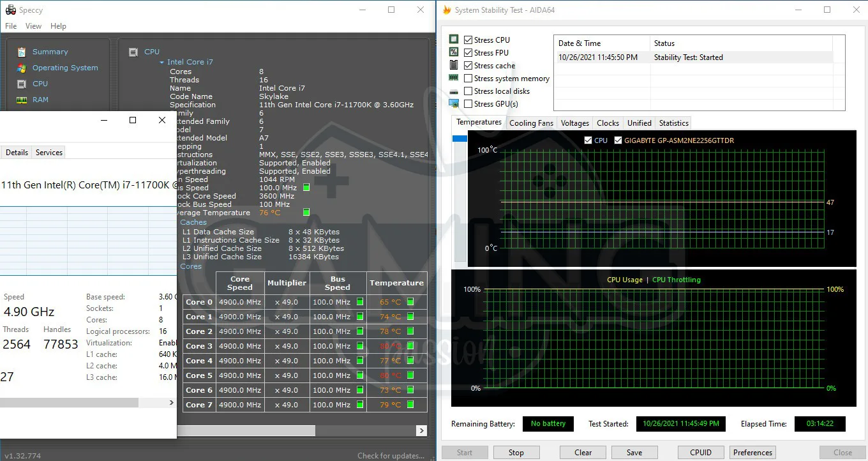
Task: Collapse the Intel Core i7 tree node
Action: pyautogui.click(x=162, y=63)
